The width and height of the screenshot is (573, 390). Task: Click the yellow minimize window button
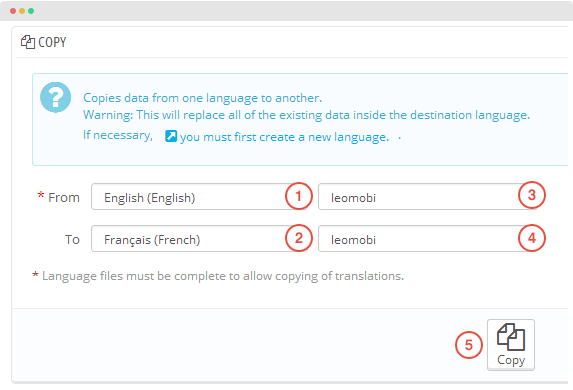point(22,11)
